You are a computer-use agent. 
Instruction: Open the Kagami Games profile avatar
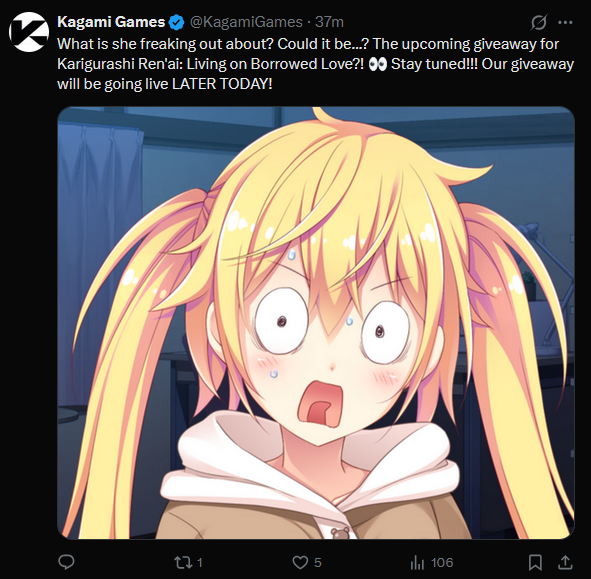[x=29, y=32]
